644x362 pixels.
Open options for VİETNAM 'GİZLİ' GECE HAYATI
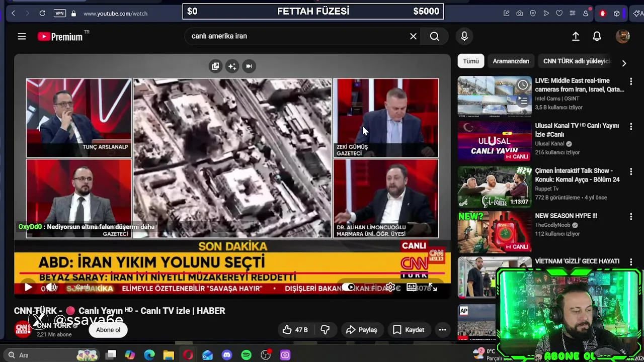[631, 262]
